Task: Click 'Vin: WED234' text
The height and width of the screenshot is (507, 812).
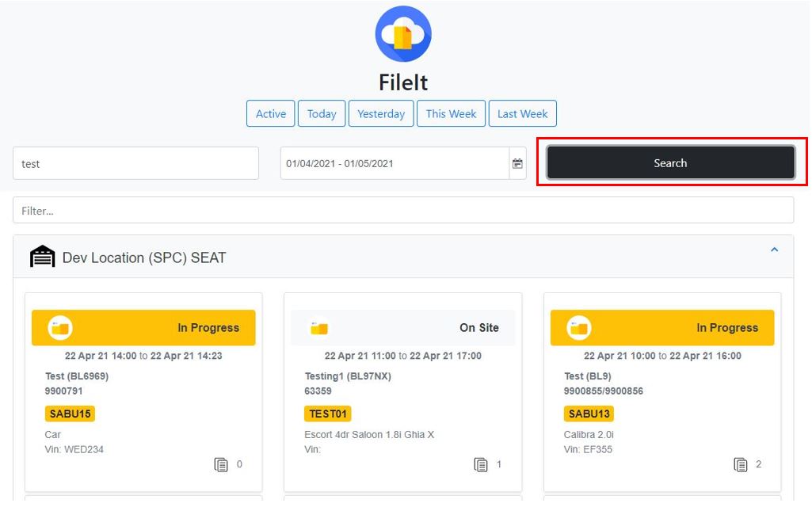Action: point(74,449)
